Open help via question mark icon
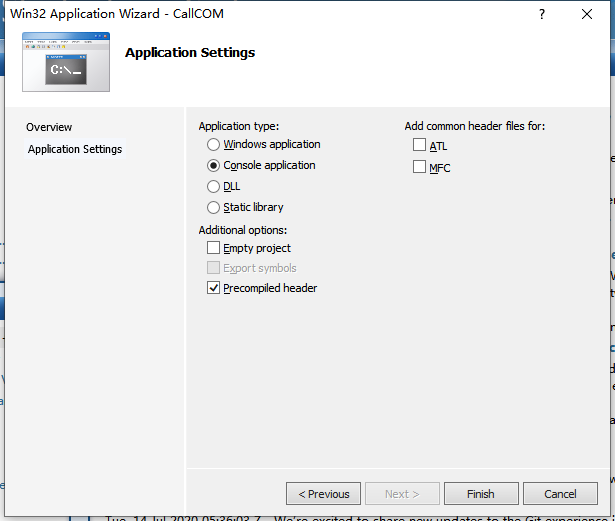 click(x=542, y=15)
